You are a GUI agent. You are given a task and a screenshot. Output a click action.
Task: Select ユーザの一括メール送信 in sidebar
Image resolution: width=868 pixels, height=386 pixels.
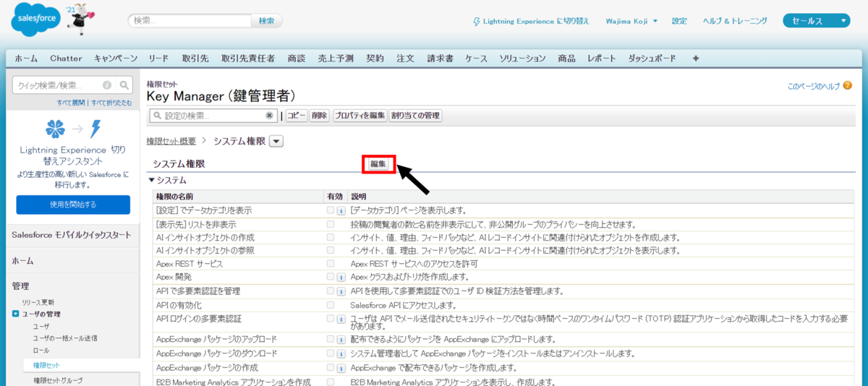coord(65,338)
